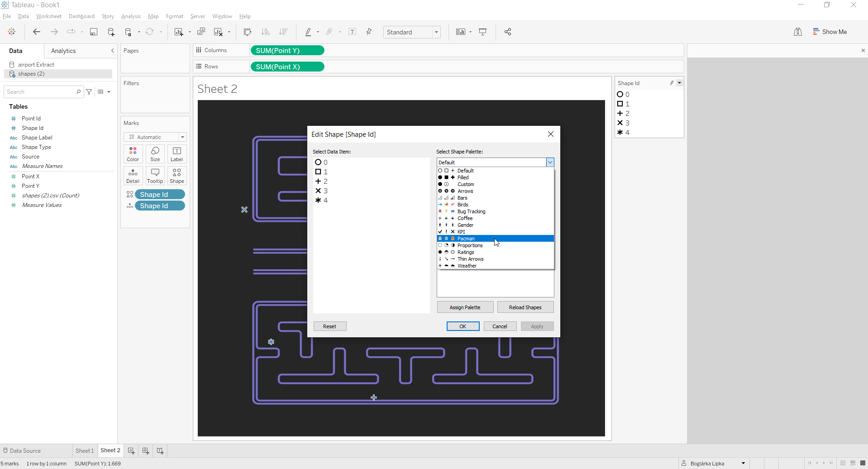This screenshot has width=868, height=469.
Task: Click the Save icon in toolbar
Action: pos(94,32)
